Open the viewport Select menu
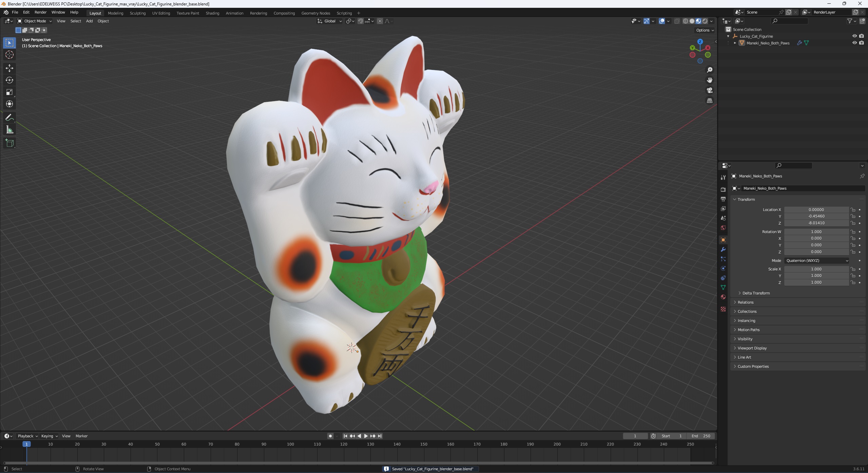The height and width of the screenshot is (473, 868). coord(76,21)
